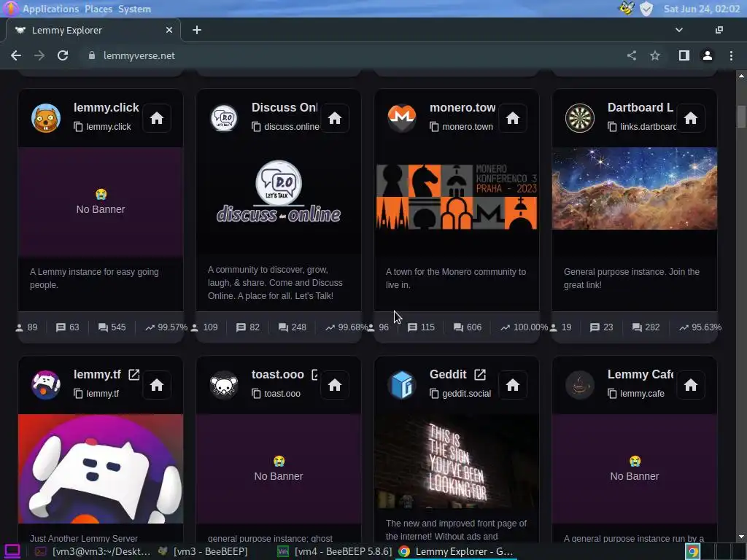Share this page via share icon

click(x=632, y=55)
